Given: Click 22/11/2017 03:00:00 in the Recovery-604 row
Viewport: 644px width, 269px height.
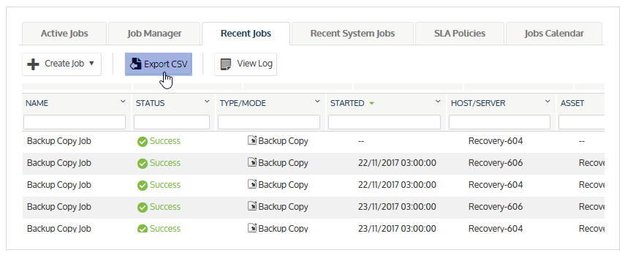Looking at the screenshot, I should coord(397,185).
